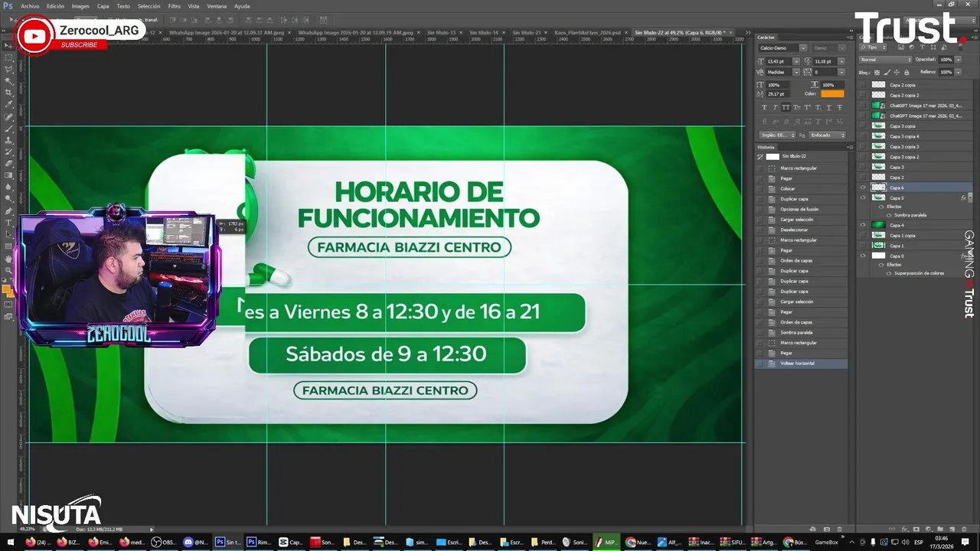Image resolution: width=980 pixels, height=551 pixels.
Task: Add layer mask icon in Layers panel
Action: click(x=916, y=529)
